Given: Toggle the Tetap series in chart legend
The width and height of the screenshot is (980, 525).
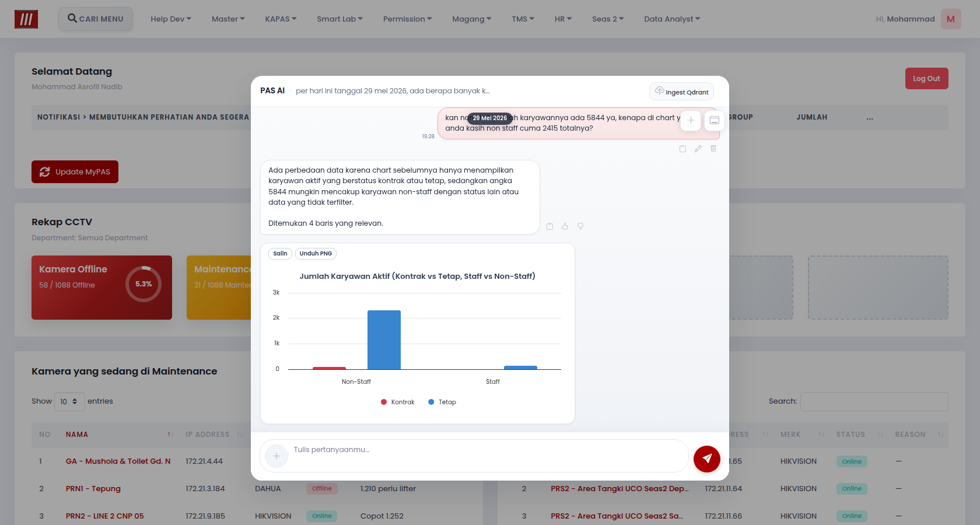Looking at the screenshot, I should [x=442, y=402].
